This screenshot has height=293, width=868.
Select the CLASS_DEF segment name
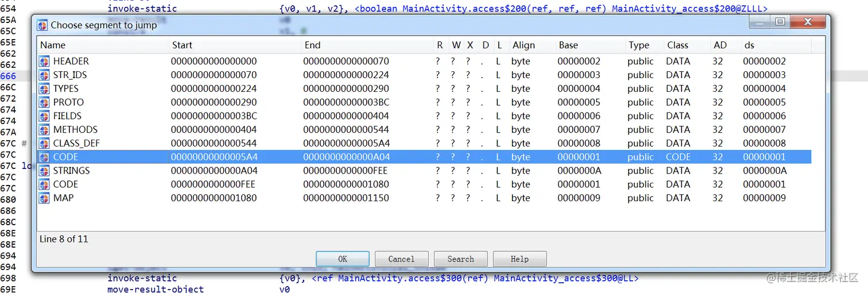[76, 143]
